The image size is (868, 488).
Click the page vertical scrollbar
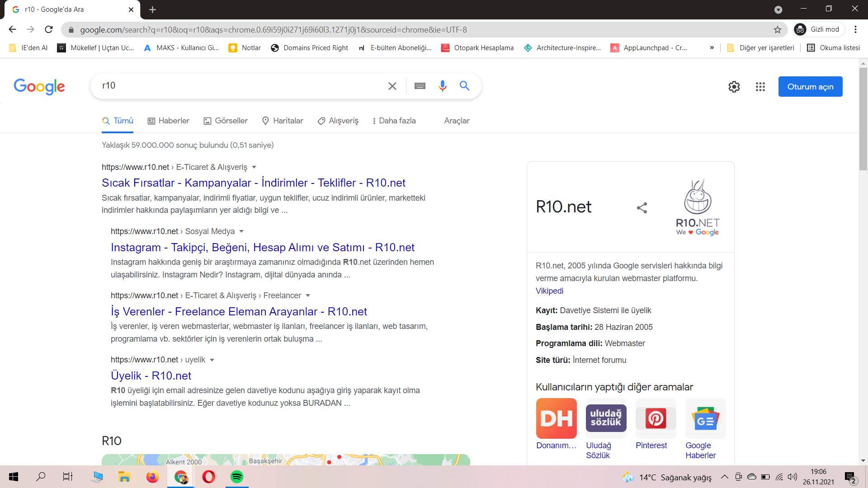863,119
